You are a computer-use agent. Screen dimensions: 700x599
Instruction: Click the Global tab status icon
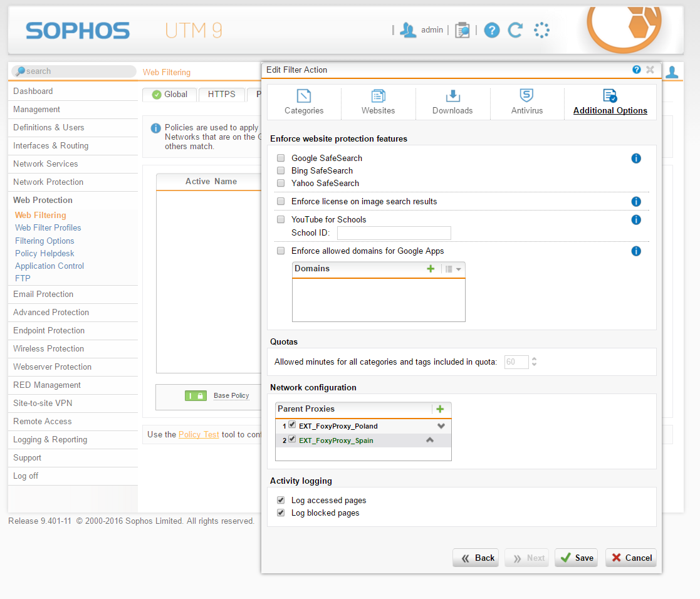[157, 95]
